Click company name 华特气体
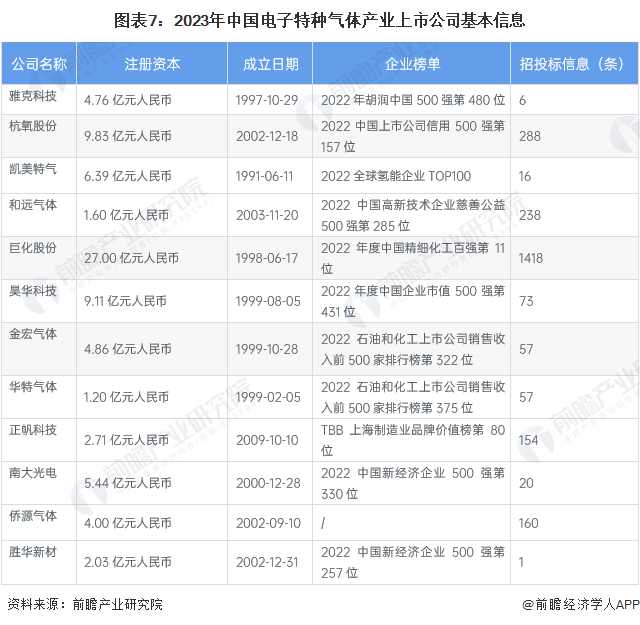 coord(33,387)
